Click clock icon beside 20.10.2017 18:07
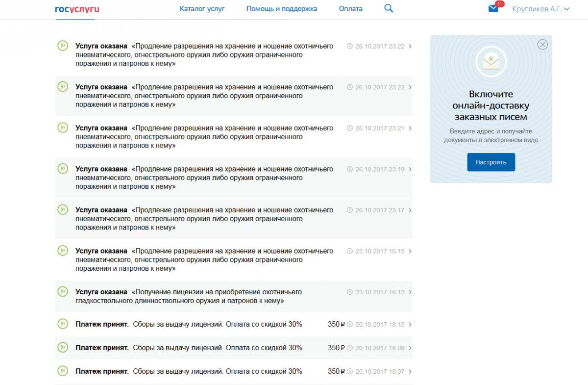The image size is (588, 385). pyautogui.click(x=350, y=372)
